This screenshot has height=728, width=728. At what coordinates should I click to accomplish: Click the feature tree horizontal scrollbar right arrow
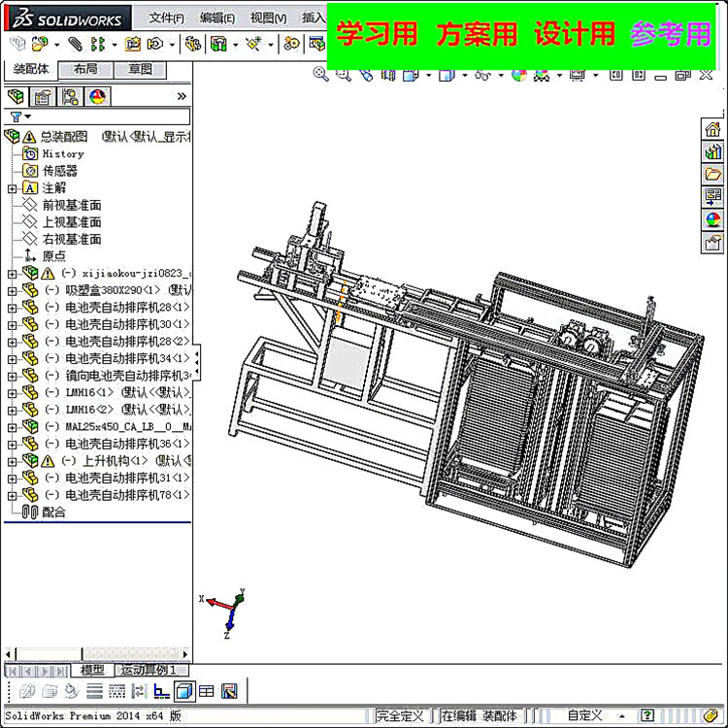point(185,654)
